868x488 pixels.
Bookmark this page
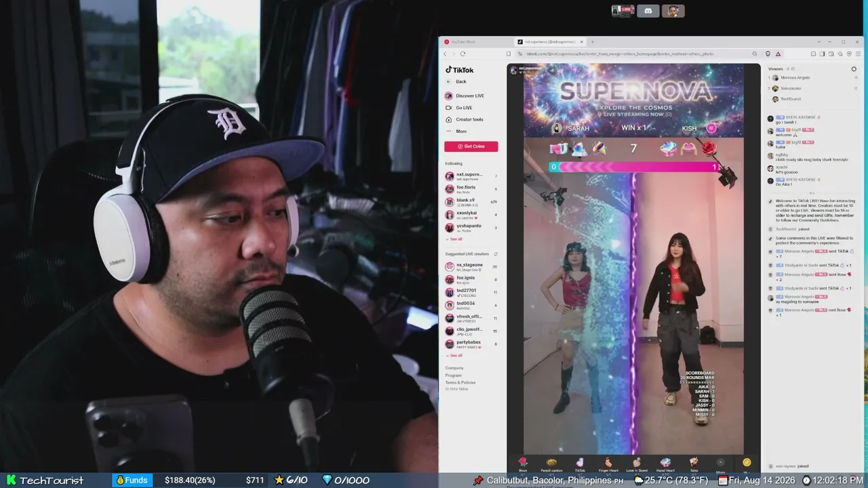(509, 54)
